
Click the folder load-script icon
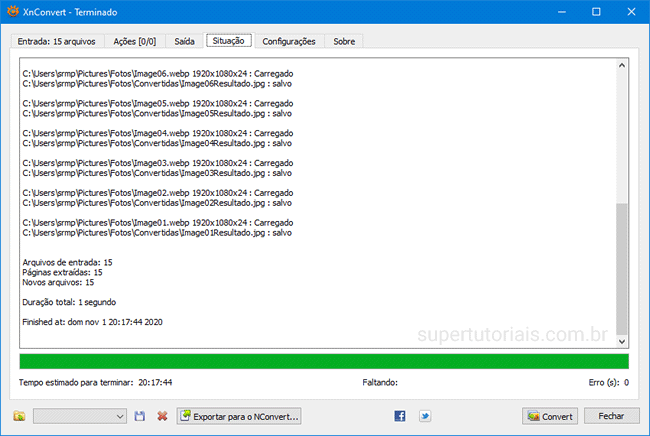[19, 415]
